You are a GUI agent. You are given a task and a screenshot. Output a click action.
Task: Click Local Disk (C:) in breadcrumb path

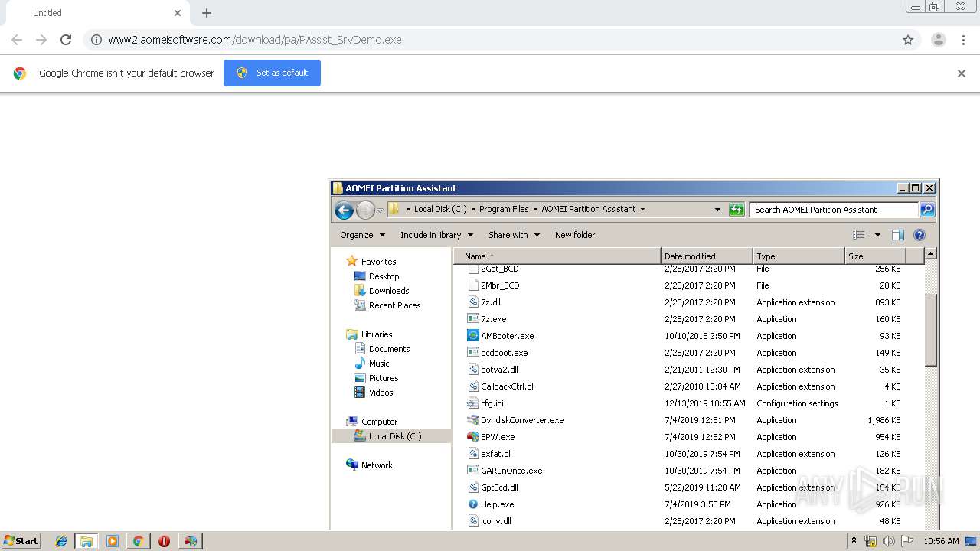[x=440, y=209]
